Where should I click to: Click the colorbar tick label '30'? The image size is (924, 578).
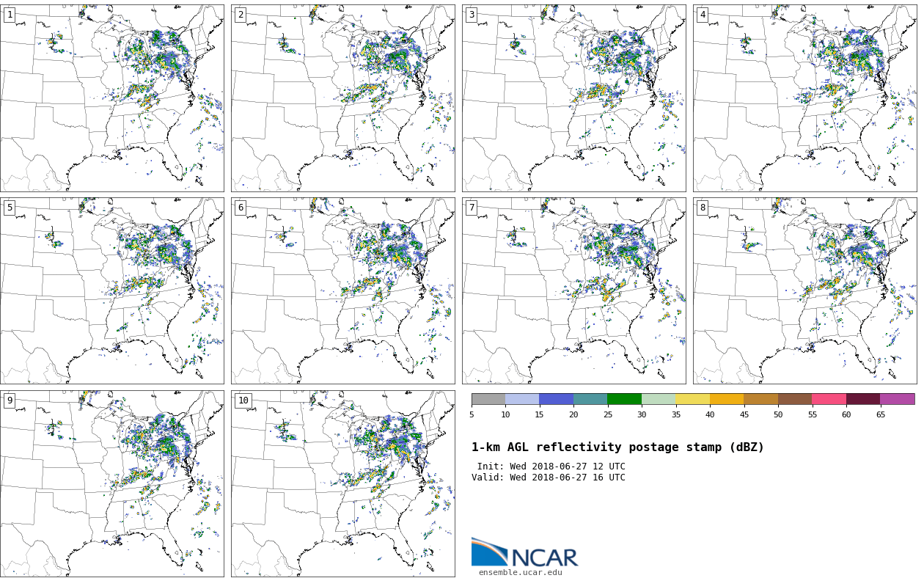pos(642,415)
